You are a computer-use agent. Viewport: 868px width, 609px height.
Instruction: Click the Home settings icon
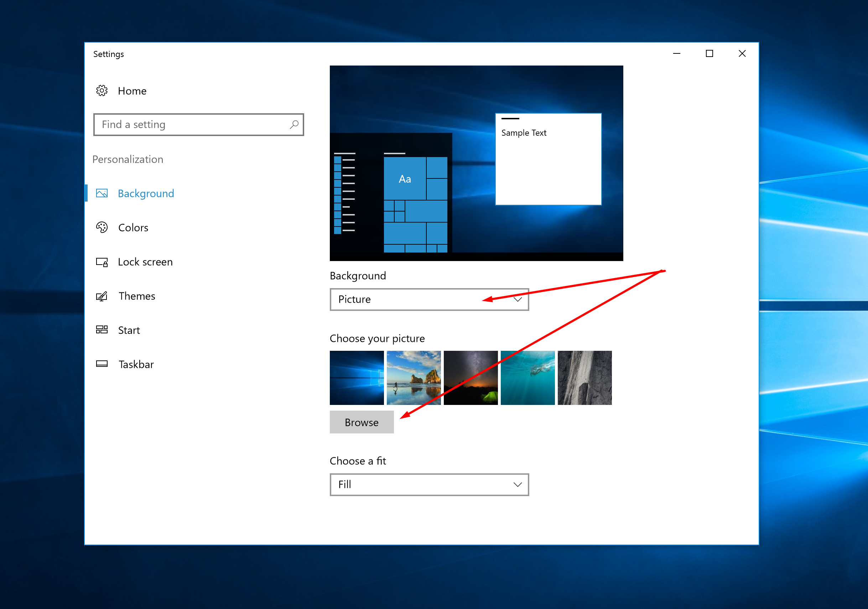pos(107,91)
